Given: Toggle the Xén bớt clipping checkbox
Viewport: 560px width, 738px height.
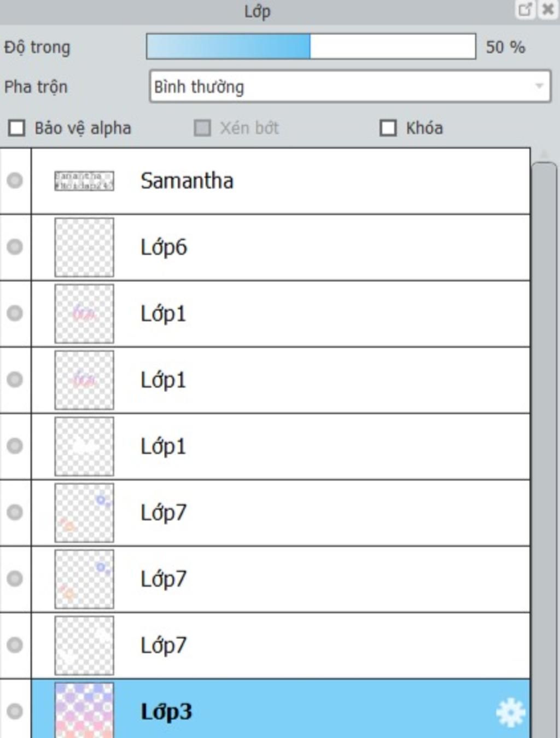Looking at the screenshot, I should 202,128.
